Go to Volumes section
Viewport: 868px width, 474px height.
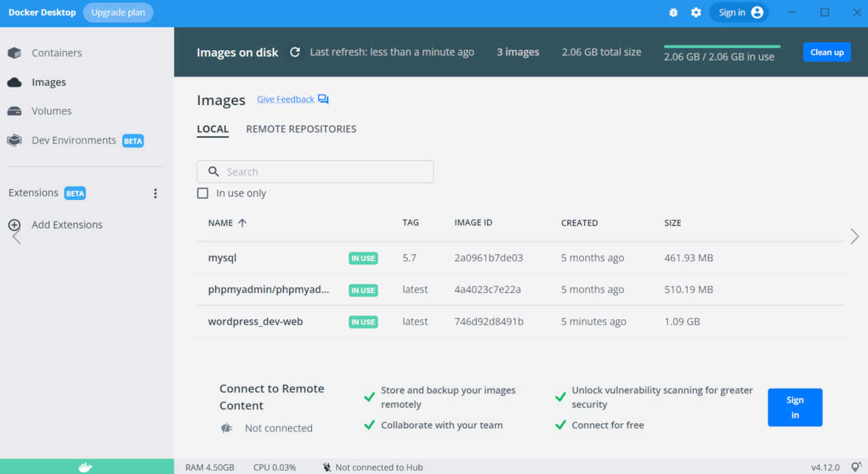(x=52, y=111)
